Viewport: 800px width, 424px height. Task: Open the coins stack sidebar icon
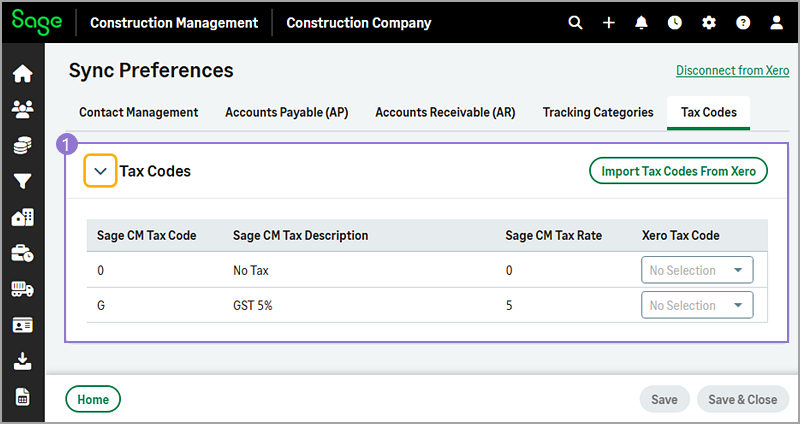tap(22, 145)
